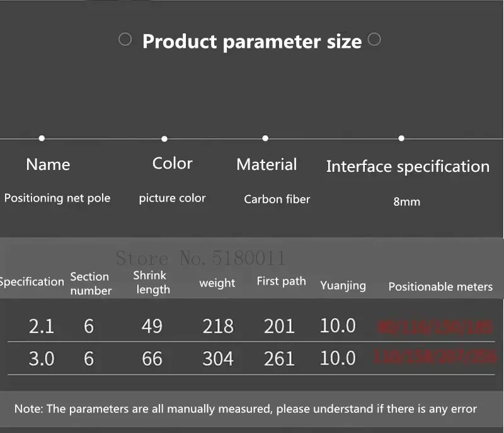
Task: Click the white dot above Name
Action: pos(42,138)
